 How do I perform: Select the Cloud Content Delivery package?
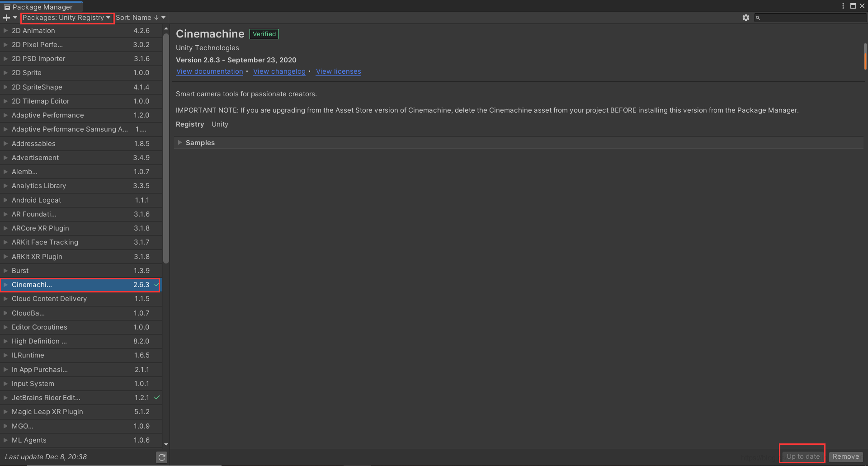(x=81, y=299)
